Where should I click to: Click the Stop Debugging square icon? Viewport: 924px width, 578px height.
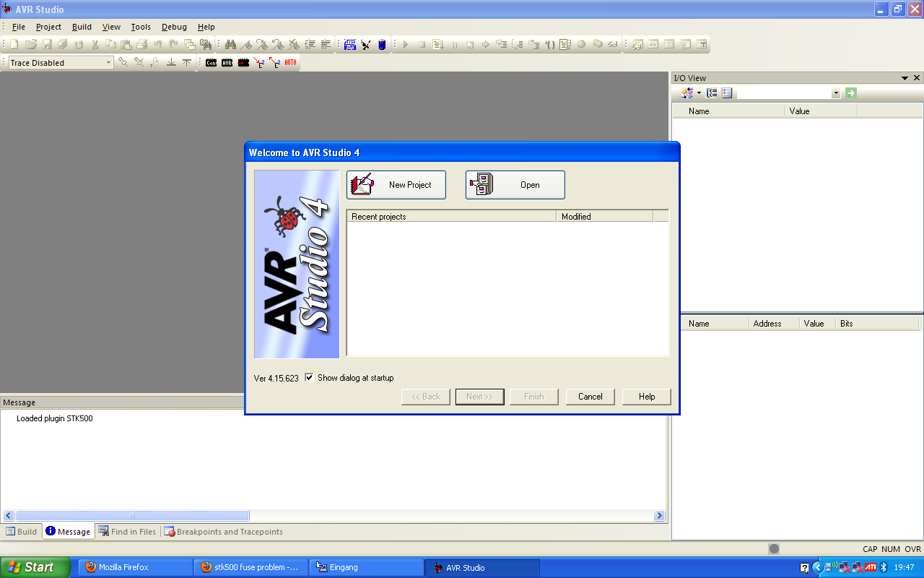pos(422,45)
